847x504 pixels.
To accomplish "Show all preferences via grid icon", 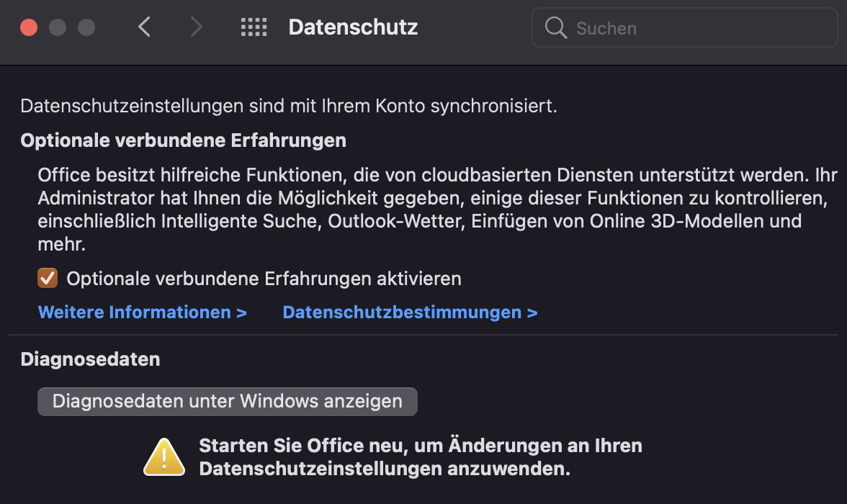I will [254, 27].
